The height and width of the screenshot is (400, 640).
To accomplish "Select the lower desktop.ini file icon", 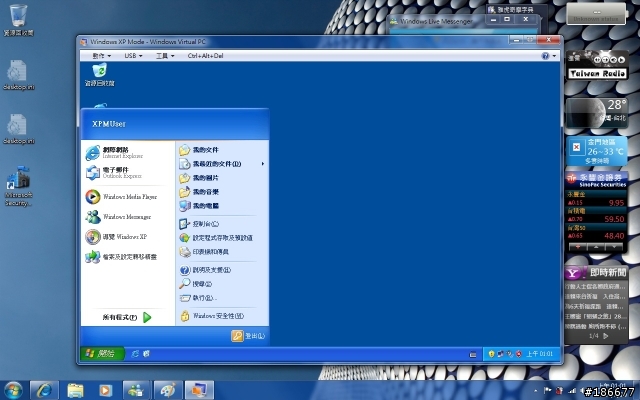I will [18, 129].
